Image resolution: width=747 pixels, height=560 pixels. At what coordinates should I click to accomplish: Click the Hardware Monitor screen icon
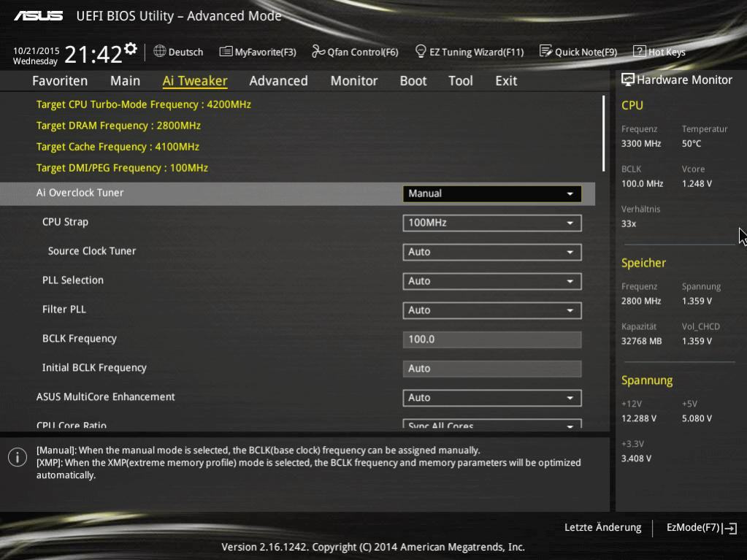pos(628,80)
